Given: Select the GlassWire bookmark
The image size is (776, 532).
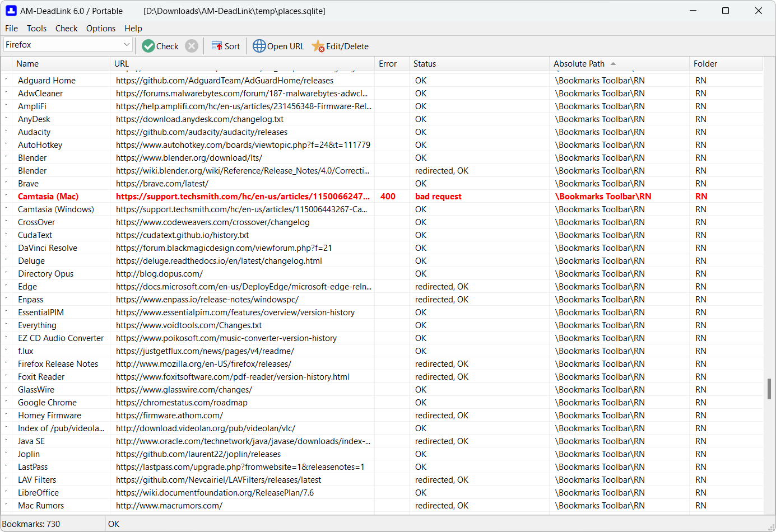Looking at the screenshot, I should [36, 390].
